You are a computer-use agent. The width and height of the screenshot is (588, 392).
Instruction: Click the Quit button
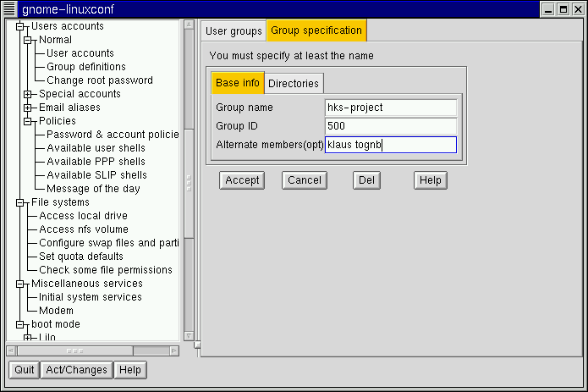pos(25,370)
